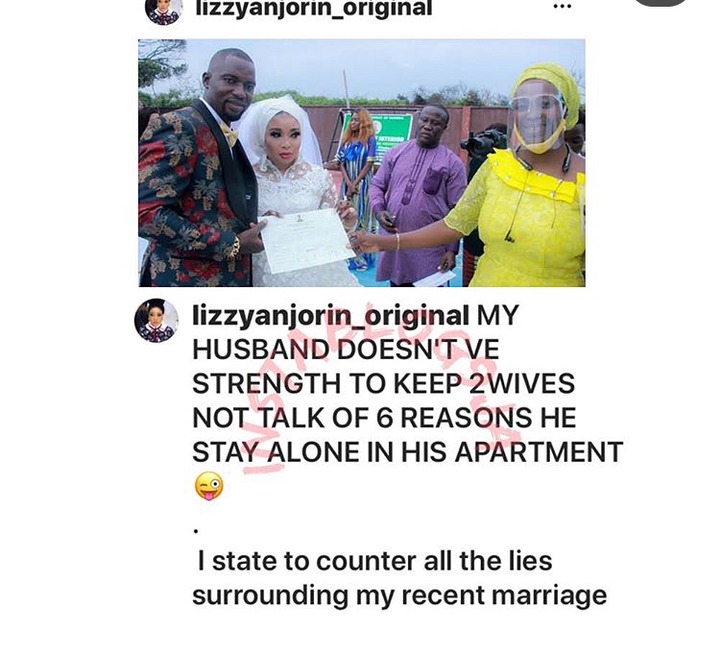Open the wedding photo post image
The width and height of the screenshot is (720, 653).
pyautogui.click(x=362, y=163)
